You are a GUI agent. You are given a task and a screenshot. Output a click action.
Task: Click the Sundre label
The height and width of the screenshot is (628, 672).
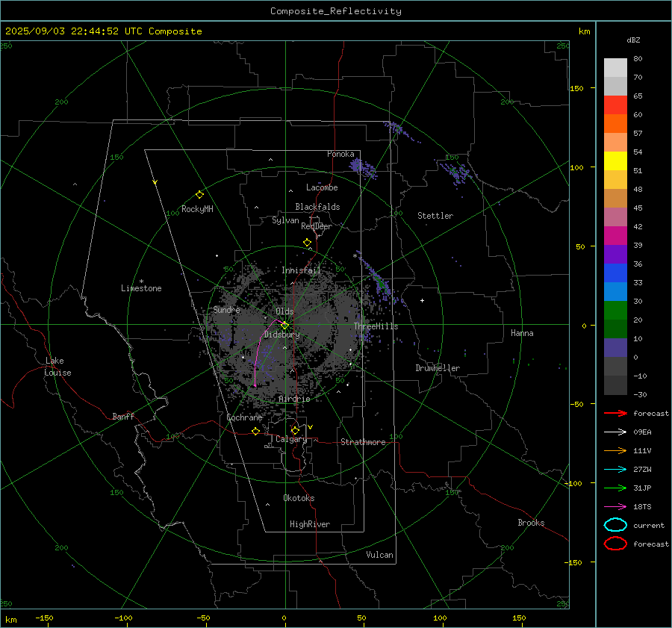click(x=226, y=310)
